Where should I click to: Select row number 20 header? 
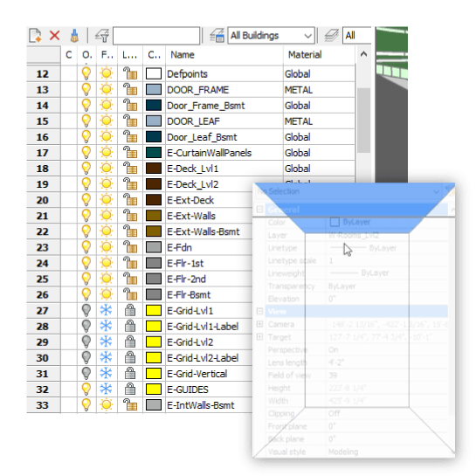coord(43,200)
